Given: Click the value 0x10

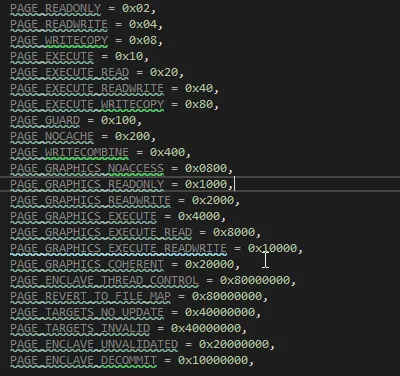Looking at the screenshot, I should click(x=129, y=56).
